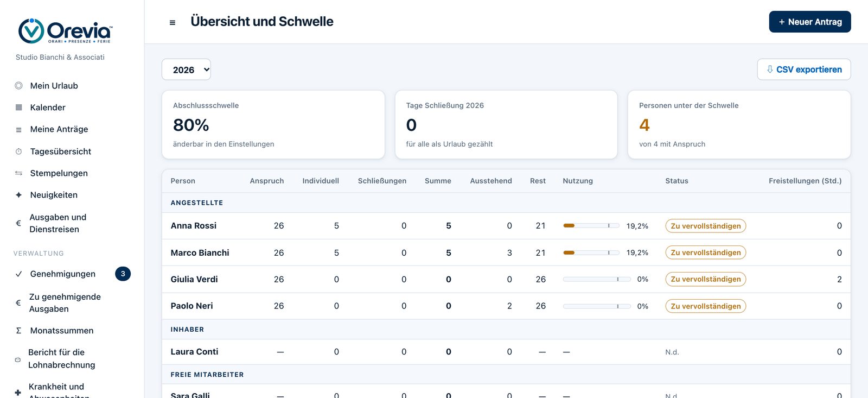The image size is (868, 398).
Task: Click the Personen unter der Schwelle card
Action: tap(739, 125)
